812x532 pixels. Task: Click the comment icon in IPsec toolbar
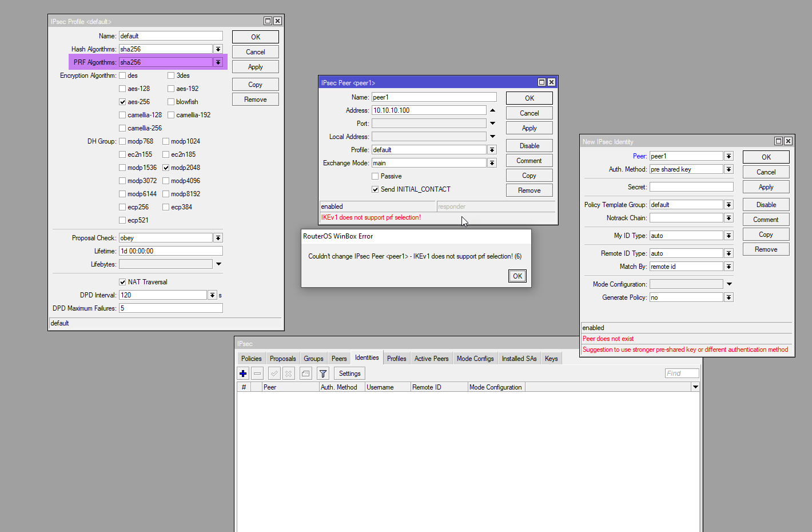click(306, 374)
